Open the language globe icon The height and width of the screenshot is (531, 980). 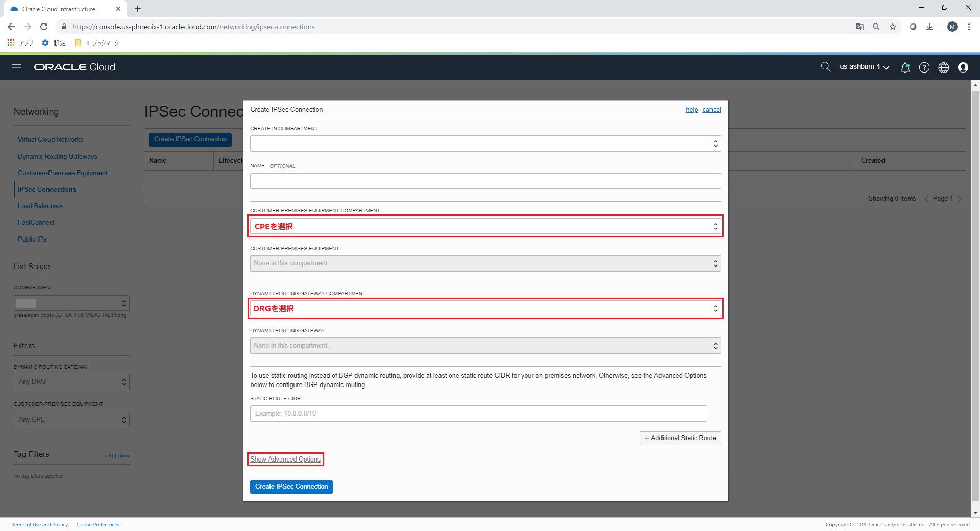point(944,67)
